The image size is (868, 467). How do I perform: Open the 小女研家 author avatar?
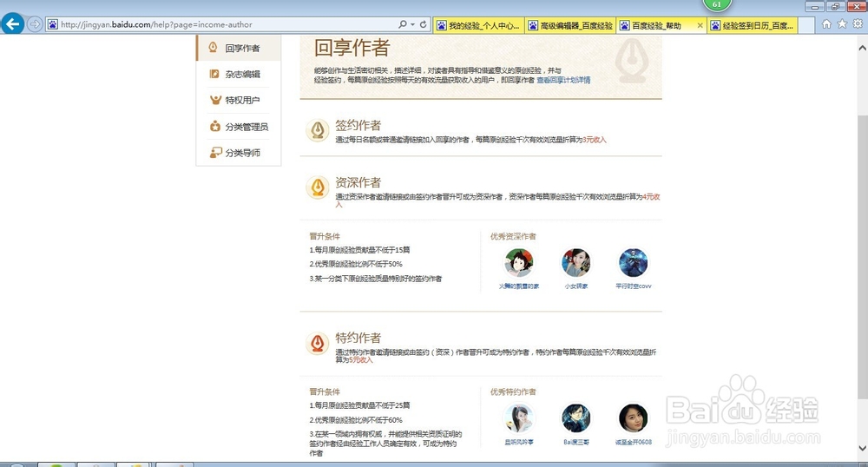[x=575, y=262]
